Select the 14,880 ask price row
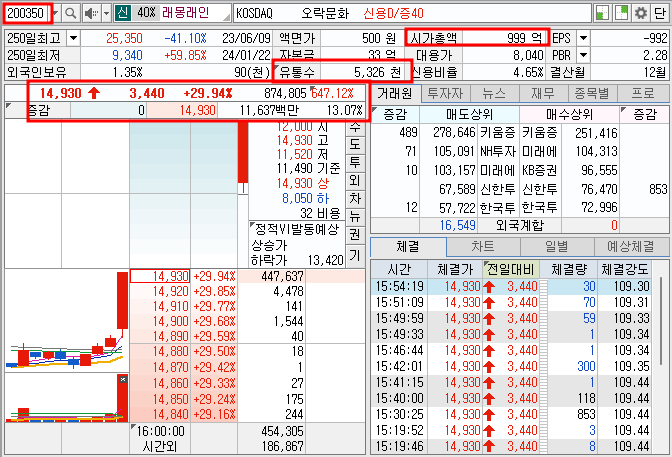The width and height of the screenshot is (672, 457). coord(248,352)
